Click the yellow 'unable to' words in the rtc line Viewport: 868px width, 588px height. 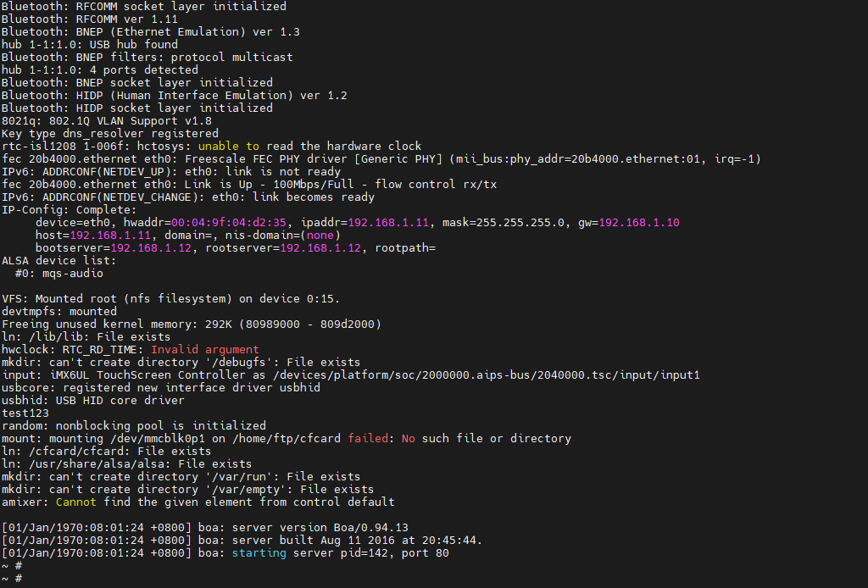(x=229, y=146)
